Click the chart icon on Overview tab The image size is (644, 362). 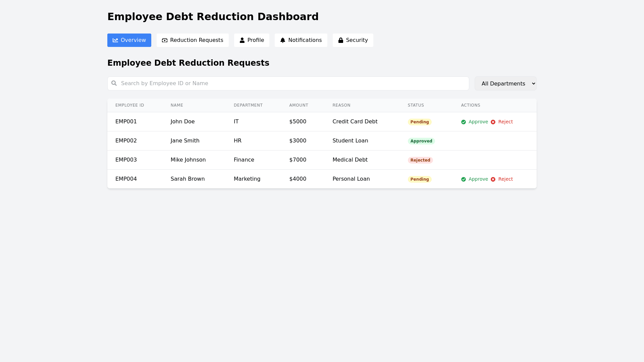pyautogui.click(x=115, y=40)
